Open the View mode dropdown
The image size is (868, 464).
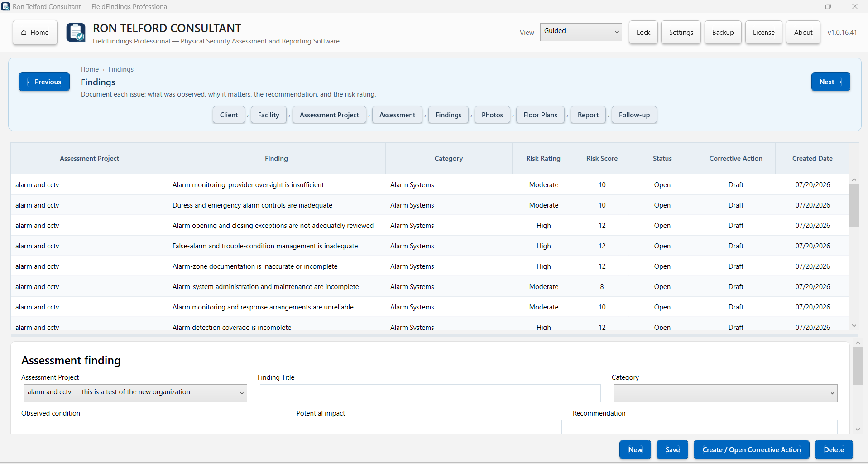click(581, 32)
